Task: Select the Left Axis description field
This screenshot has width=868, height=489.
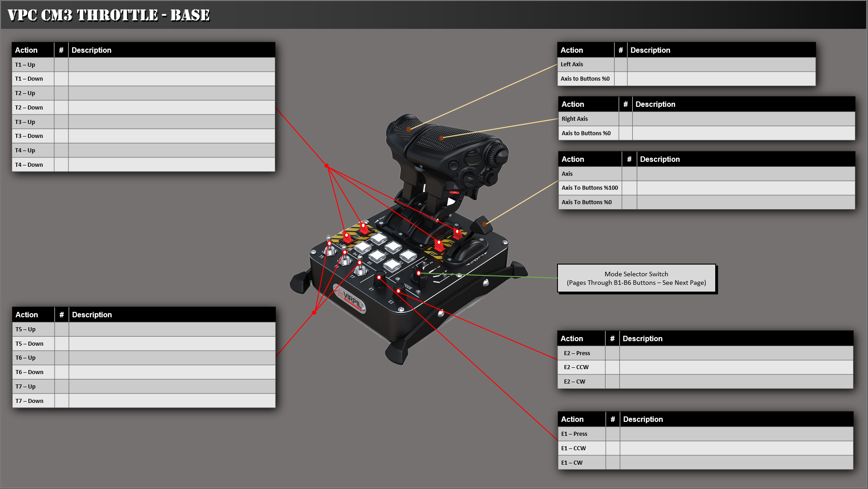Action: 721,64
